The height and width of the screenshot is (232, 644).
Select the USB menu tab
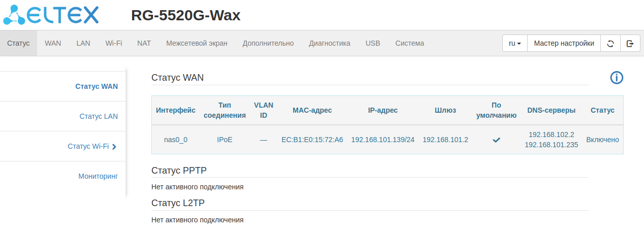tap(373, 43)
